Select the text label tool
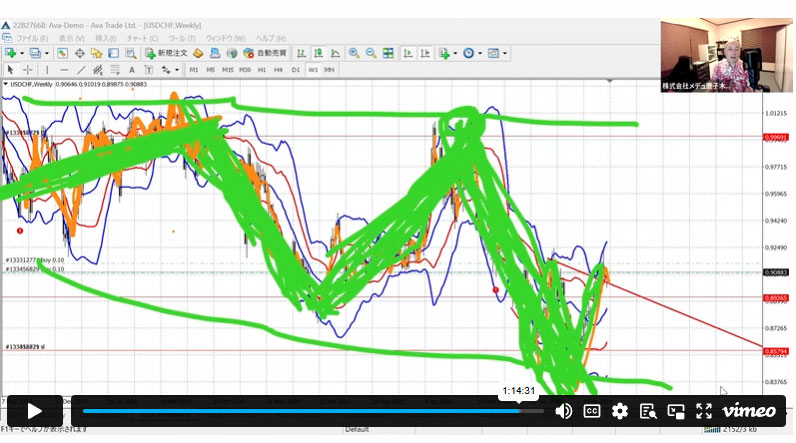The image size is (796, 443). point(132,70)
